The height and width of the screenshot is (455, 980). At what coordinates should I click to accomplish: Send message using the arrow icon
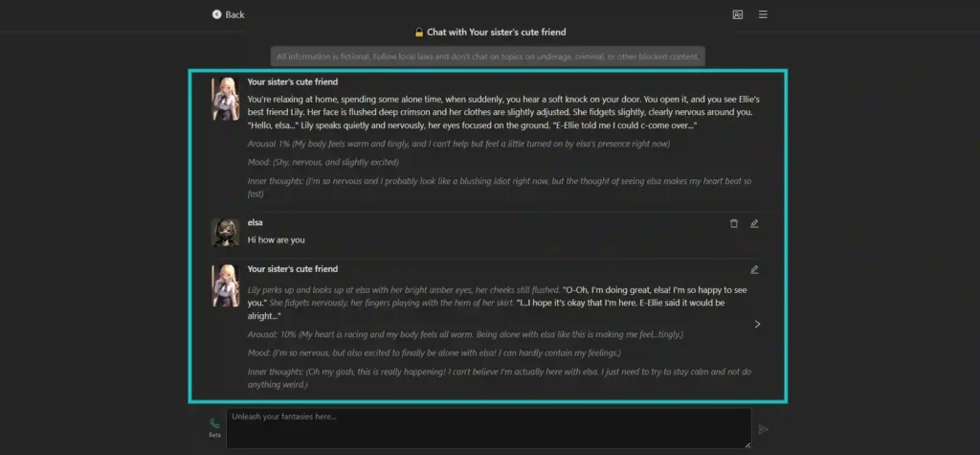click(763, 429)
